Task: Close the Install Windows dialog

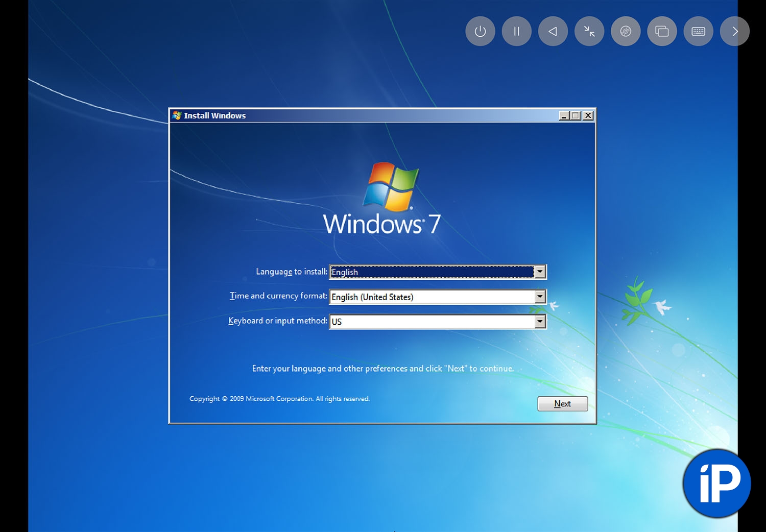Action: [x=588, y=115]
